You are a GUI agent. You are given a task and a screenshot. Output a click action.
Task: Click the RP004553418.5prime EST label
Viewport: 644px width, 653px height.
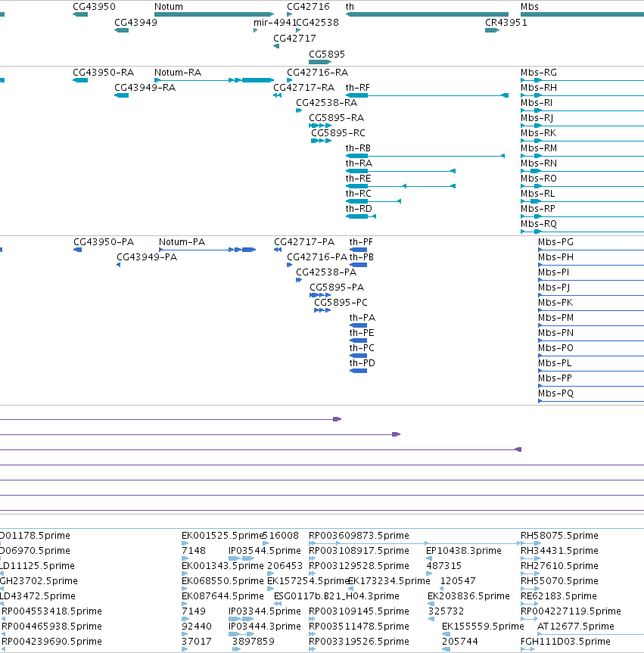[51, 611]
